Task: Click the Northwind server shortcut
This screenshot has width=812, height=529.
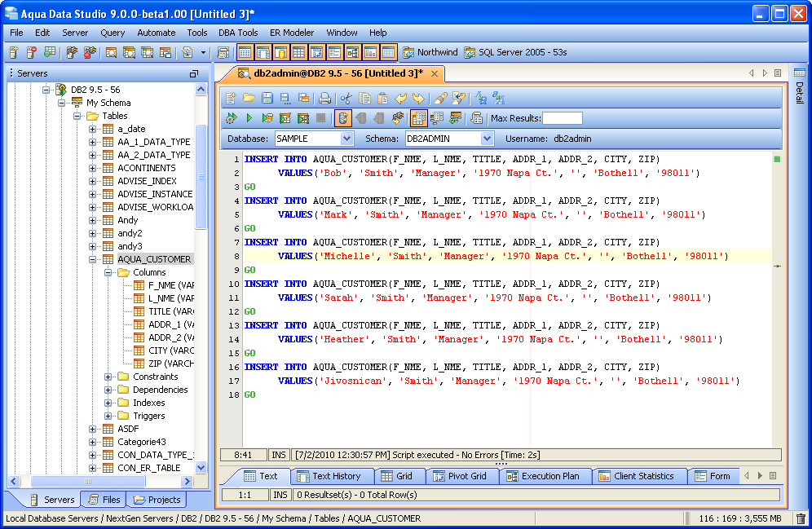Action: point(430,53)
